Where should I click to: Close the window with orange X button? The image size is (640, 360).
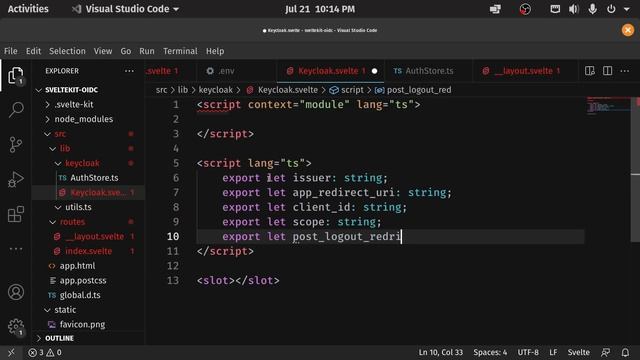point(628,30)
